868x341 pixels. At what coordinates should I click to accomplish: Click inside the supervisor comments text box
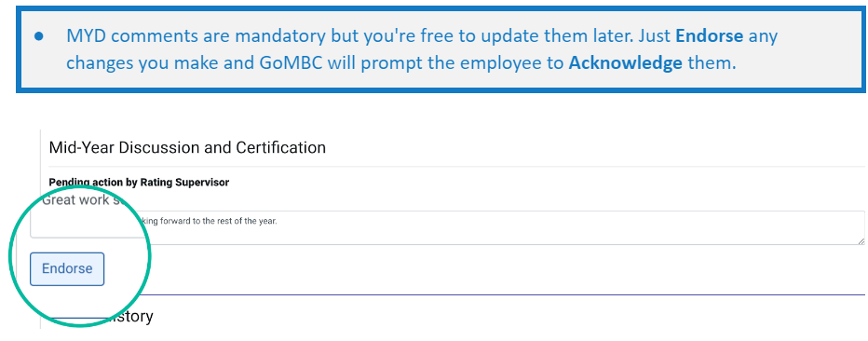447,227
